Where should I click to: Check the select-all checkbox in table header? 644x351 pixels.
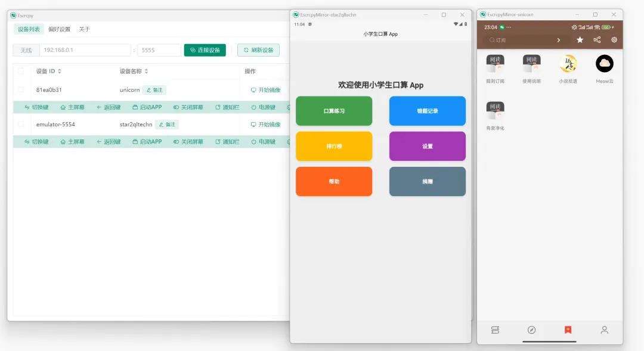(x=21, y=72)
